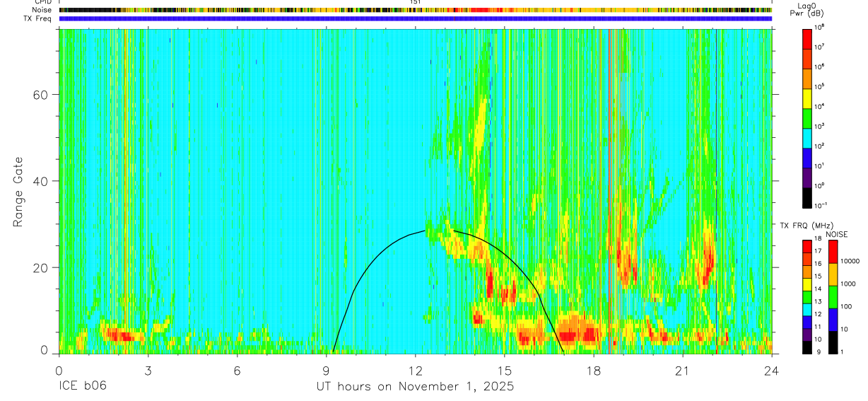Click the 'NOISE' legend title

tap(835, 234)
